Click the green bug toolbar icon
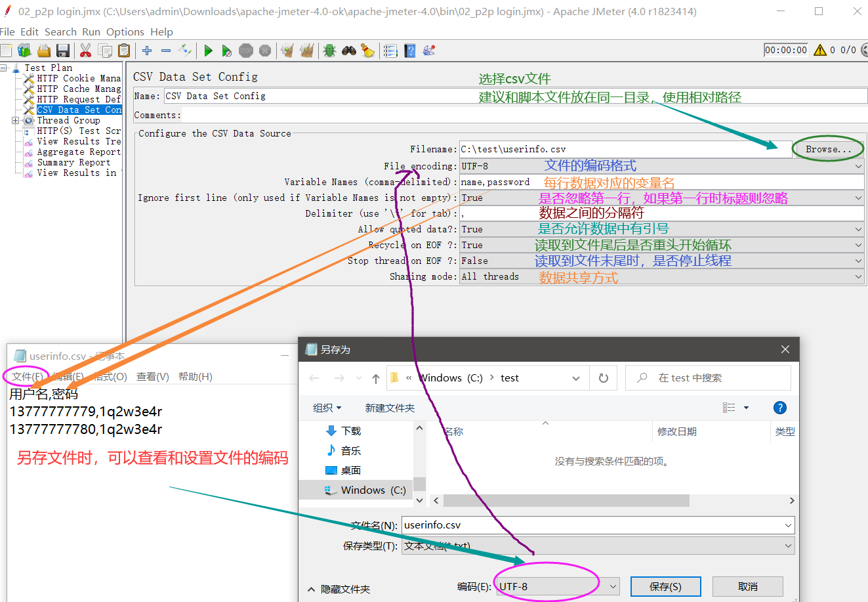 (x=330, y=51)
